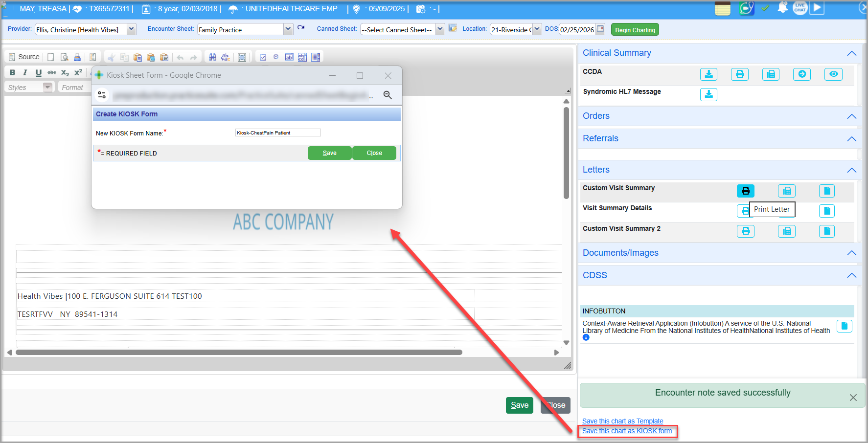Image resolution: width=868 pixels, height=443 pixels.
Task: Preview the CCDA using the eye icon
Action: point(833,74)
